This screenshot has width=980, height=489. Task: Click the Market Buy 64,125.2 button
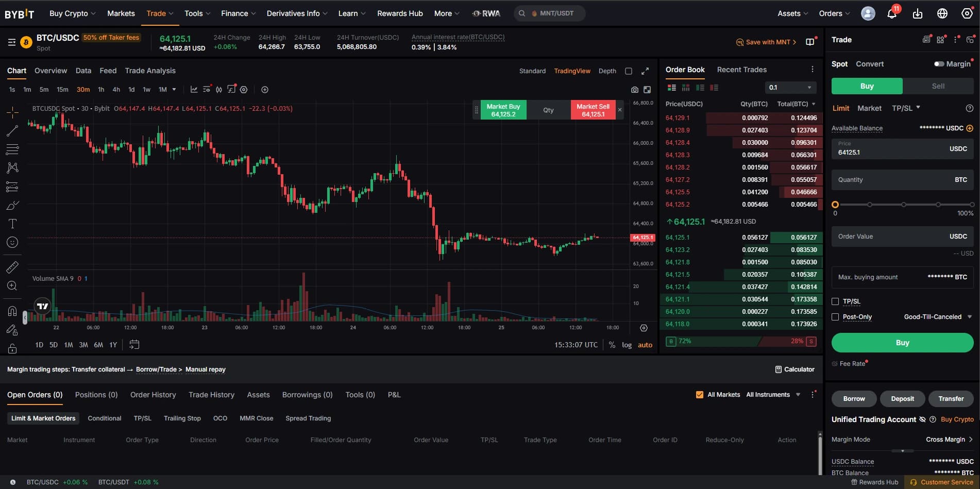click(503, 110)
